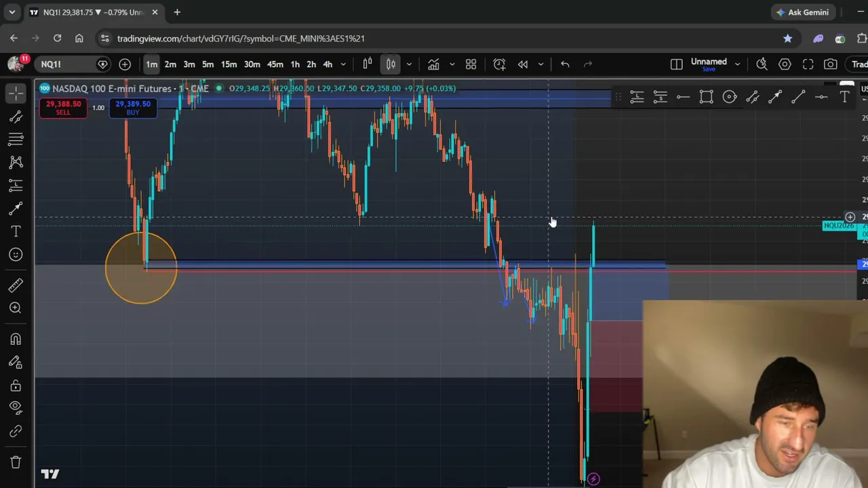
Task: Open chart settings hexagon icon
Action: click(x=785, y=64)
